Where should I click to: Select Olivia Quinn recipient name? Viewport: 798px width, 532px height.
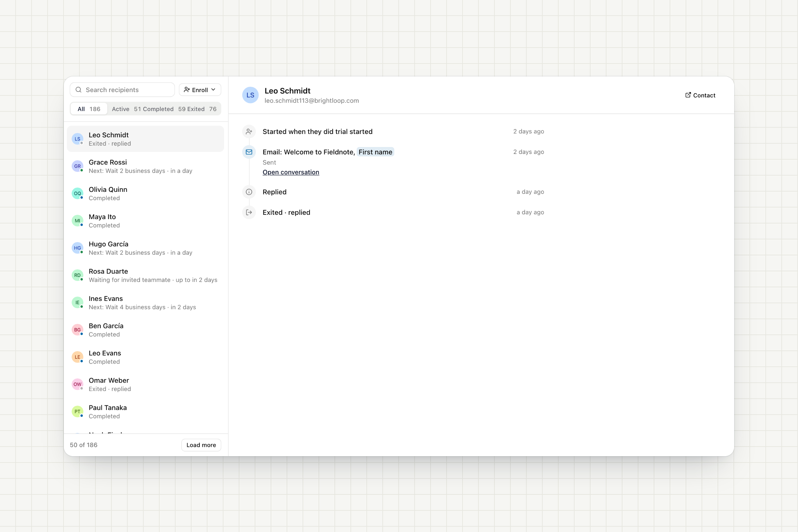click(x=108, y=189)
